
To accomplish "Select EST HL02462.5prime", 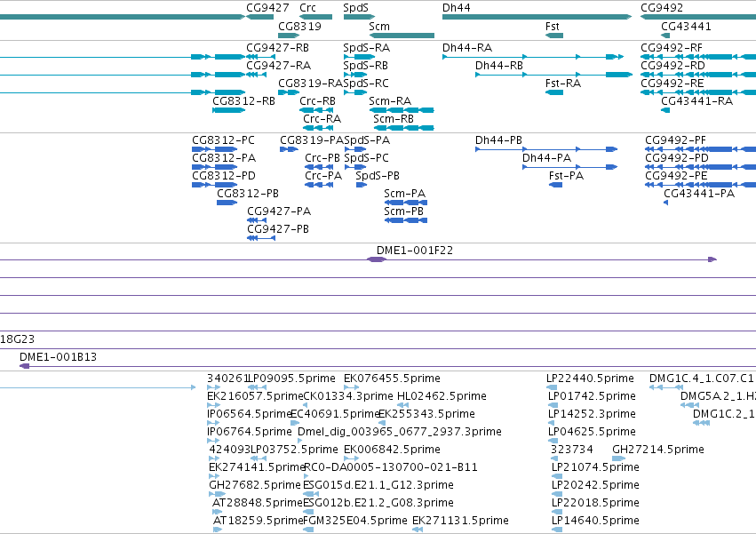I will pos(403,405).
